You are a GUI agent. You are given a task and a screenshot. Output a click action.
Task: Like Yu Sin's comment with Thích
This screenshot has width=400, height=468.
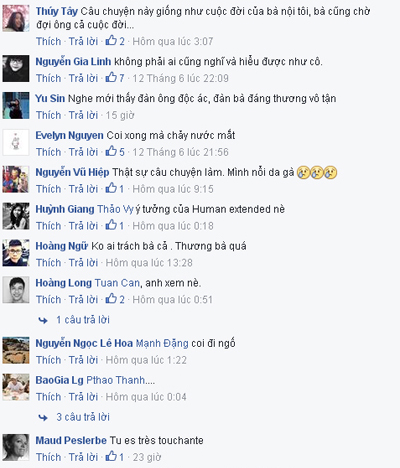pyautogui.click(x=49, y=115)
